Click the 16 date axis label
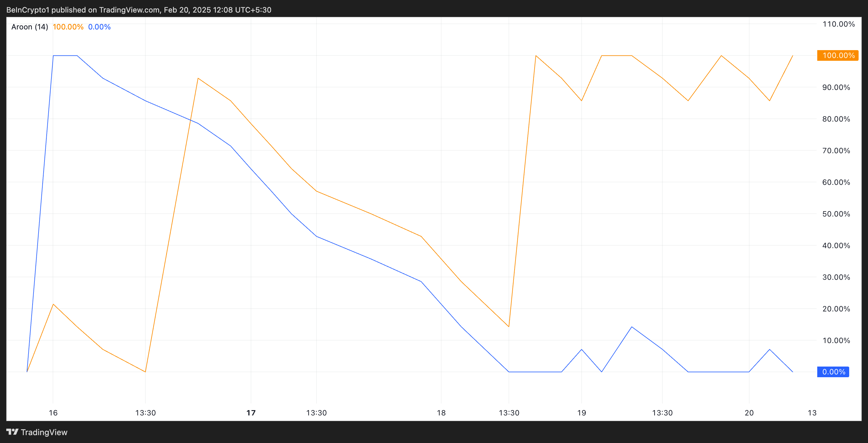868x443 pixels. tap(53, 413)
